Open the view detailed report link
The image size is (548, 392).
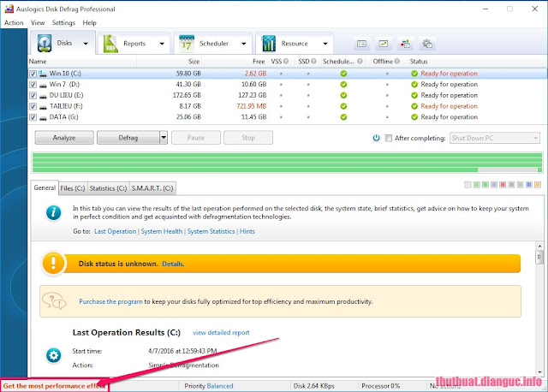221,333
